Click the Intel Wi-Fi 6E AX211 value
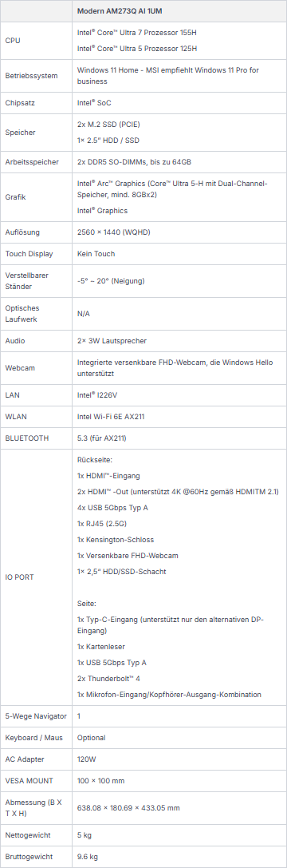Viewport: 287px width, 868px height. (x=111, y=417)
